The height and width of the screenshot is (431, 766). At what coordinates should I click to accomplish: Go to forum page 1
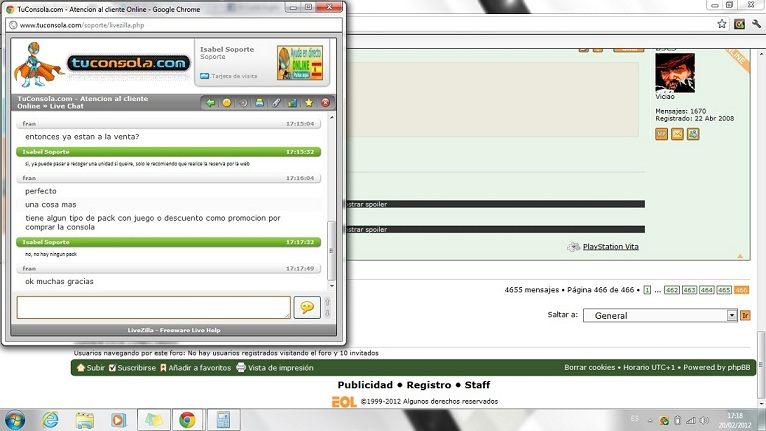coord(647,290)
